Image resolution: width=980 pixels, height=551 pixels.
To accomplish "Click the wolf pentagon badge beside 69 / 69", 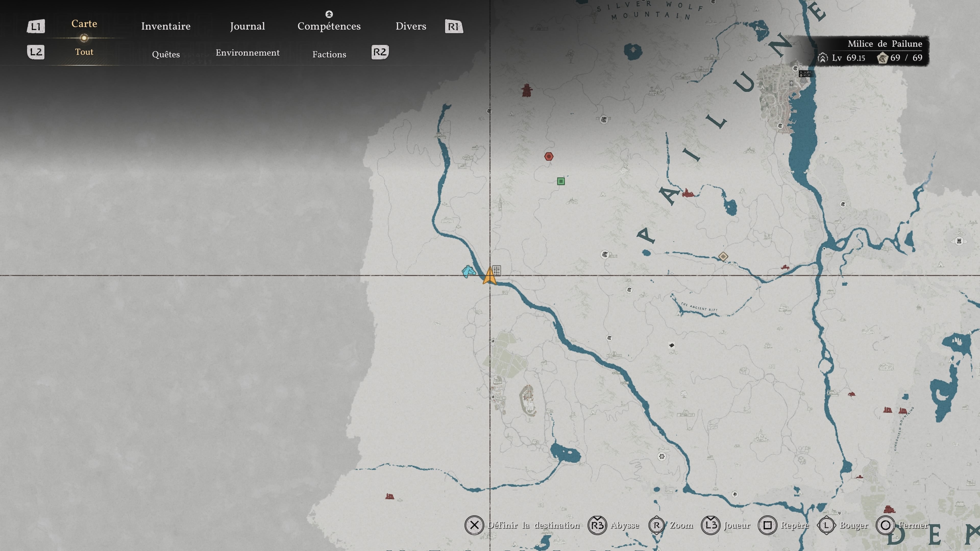I will point(882,58).
